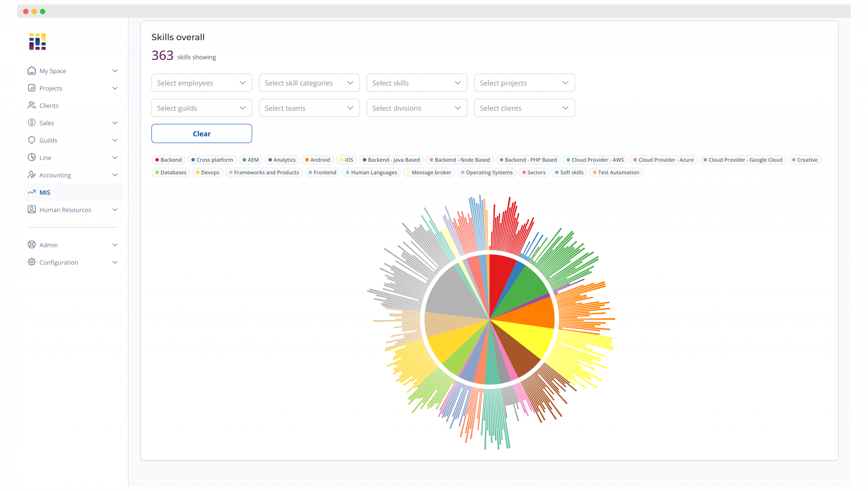Expand the Accounting menu chevron
868x491 pixels.
pos(115,175)
